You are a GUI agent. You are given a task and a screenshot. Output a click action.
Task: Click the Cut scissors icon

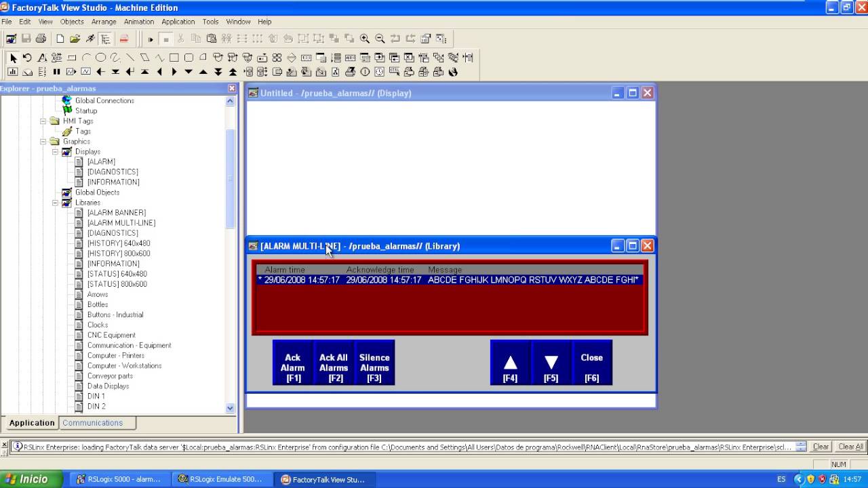(x=180, y=39)
